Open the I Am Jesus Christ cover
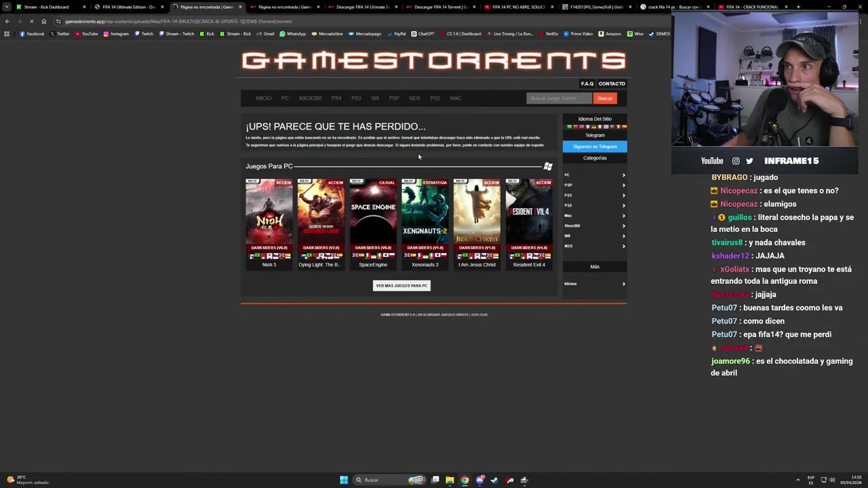This screenshot has height=488, width=868. click(x=477, y=211)
